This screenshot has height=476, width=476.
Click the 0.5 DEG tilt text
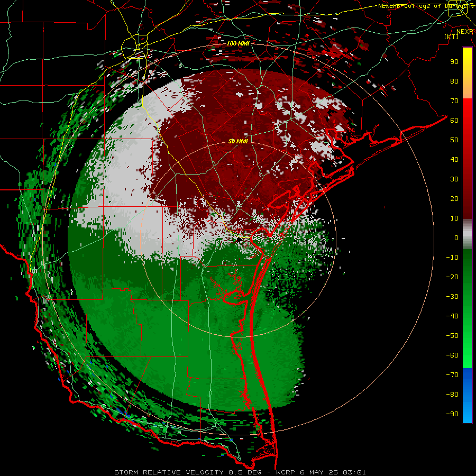tap(245, 472)
